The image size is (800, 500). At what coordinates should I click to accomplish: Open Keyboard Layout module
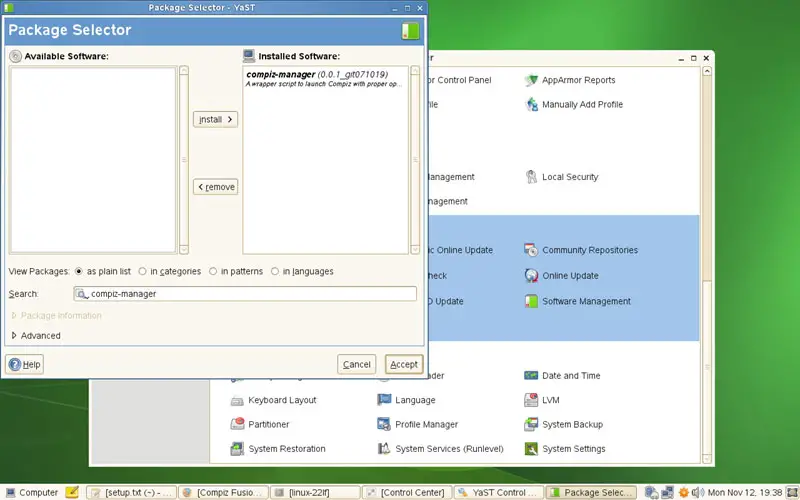(x=273, y=400)
